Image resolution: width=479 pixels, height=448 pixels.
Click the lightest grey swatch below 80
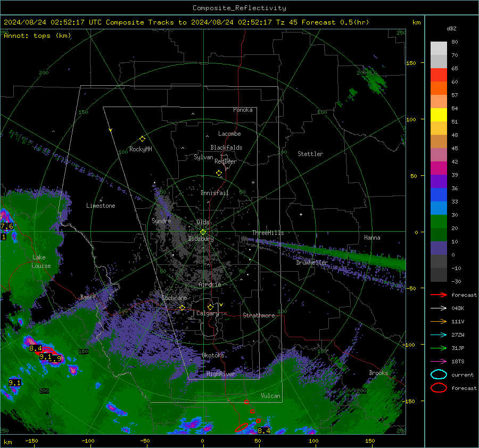[439, 48]
